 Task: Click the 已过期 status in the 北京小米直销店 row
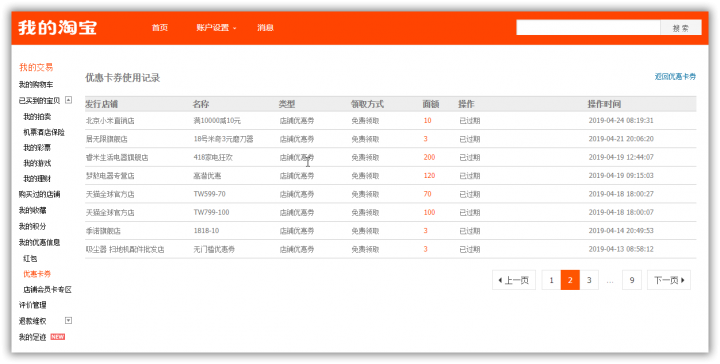(x=470, y=121)
